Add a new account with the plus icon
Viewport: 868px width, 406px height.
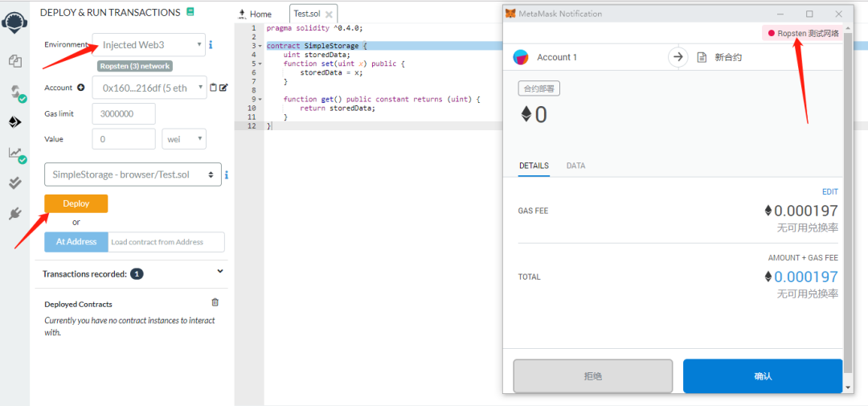81,88
